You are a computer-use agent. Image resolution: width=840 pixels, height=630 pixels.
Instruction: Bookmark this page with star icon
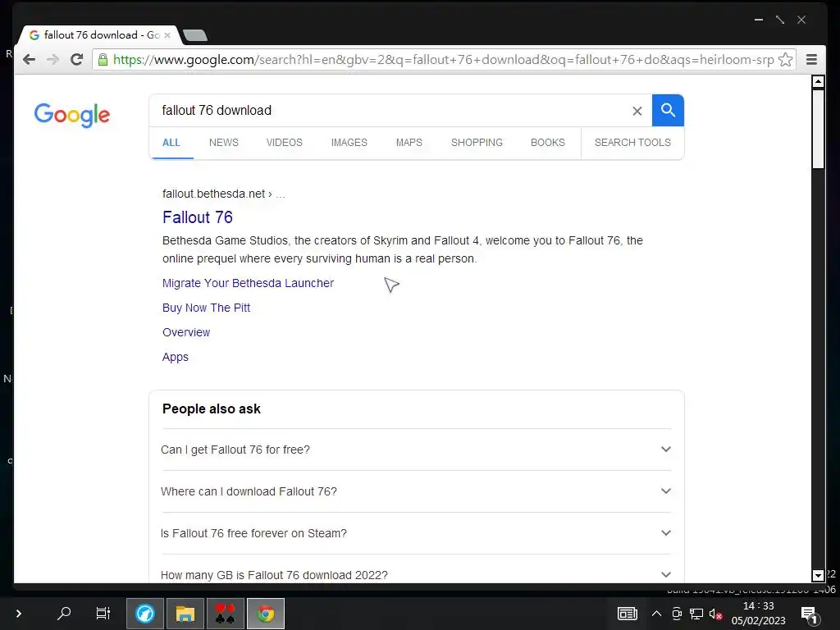click(785, 59)
